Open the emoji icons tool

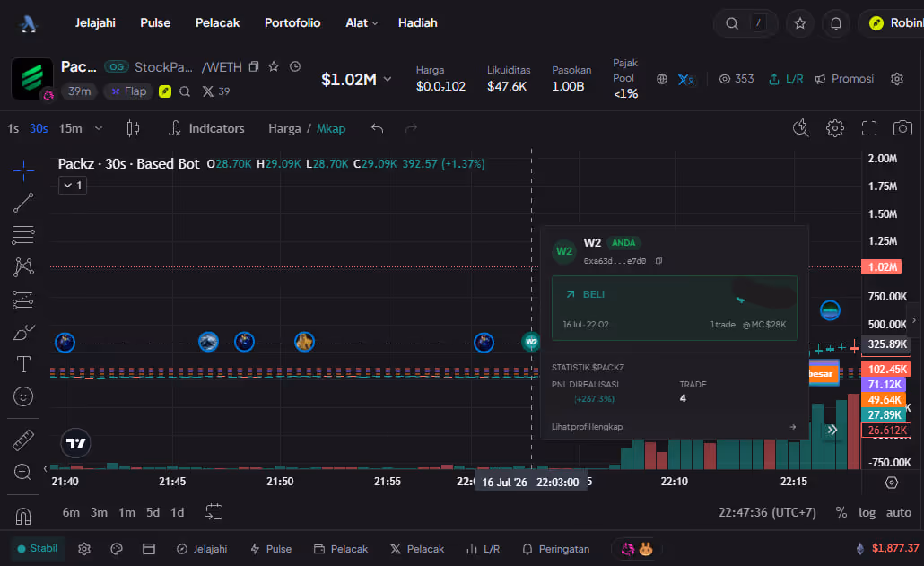(x=23, y=397)
